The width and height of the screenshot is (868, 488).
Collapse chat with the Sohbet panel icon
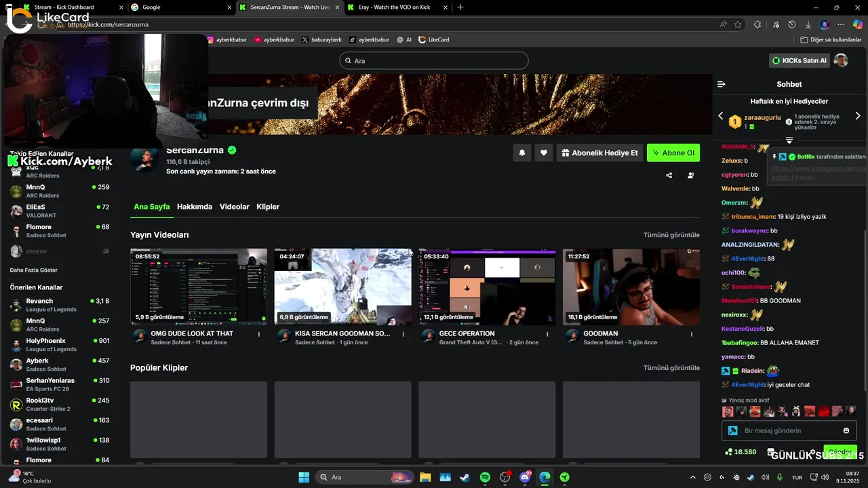point(722,84)
